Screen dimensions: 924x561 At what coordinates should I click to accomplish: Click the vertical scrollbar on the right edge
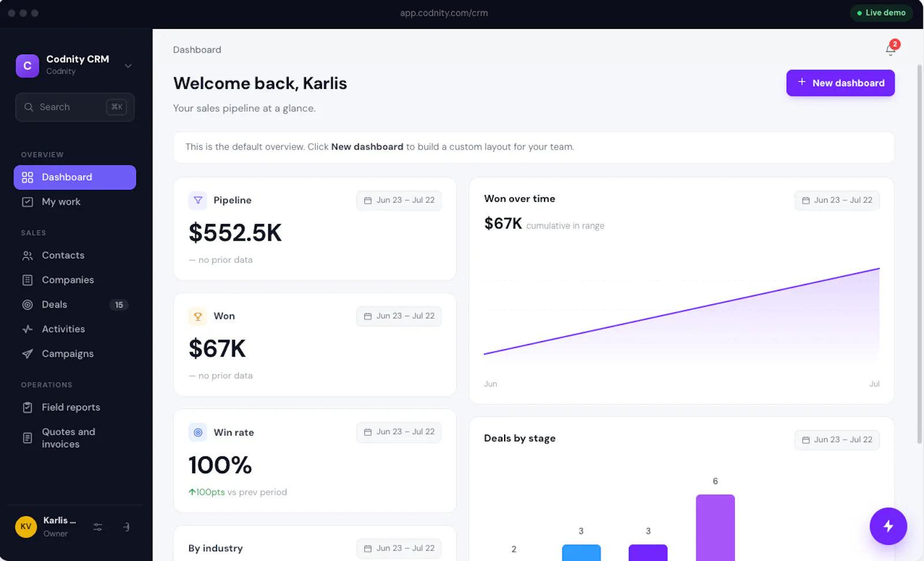tap(919, 254)
